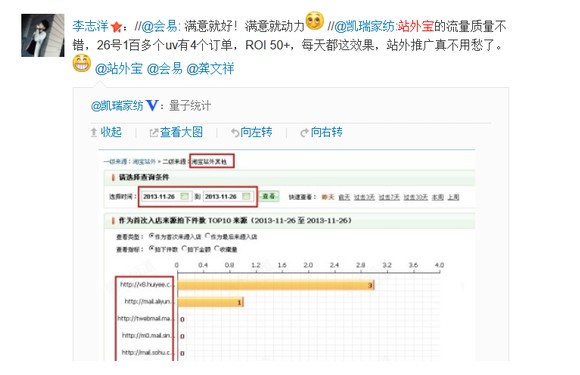This screenshot has width=580, height=375.
Task: Click the green 查看 button
Action: (269, 196)
